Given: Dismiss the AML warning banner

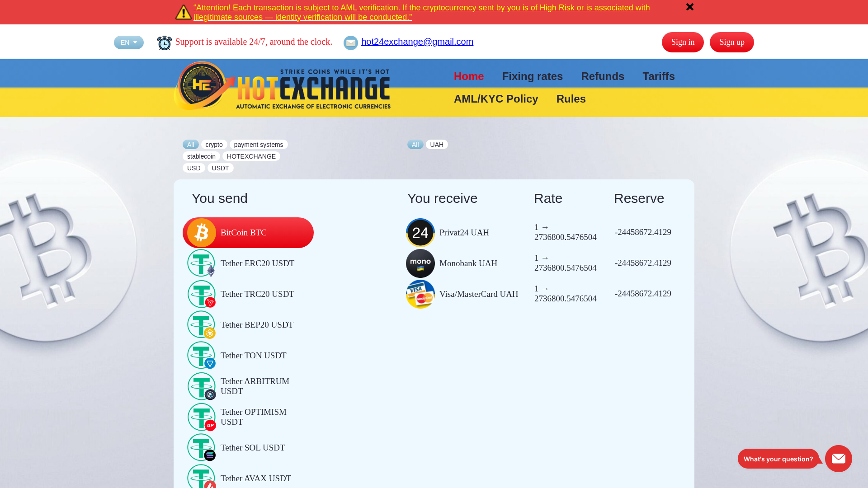Looking at the screenshot, I should pyautogui.click(x=690, y=7).
